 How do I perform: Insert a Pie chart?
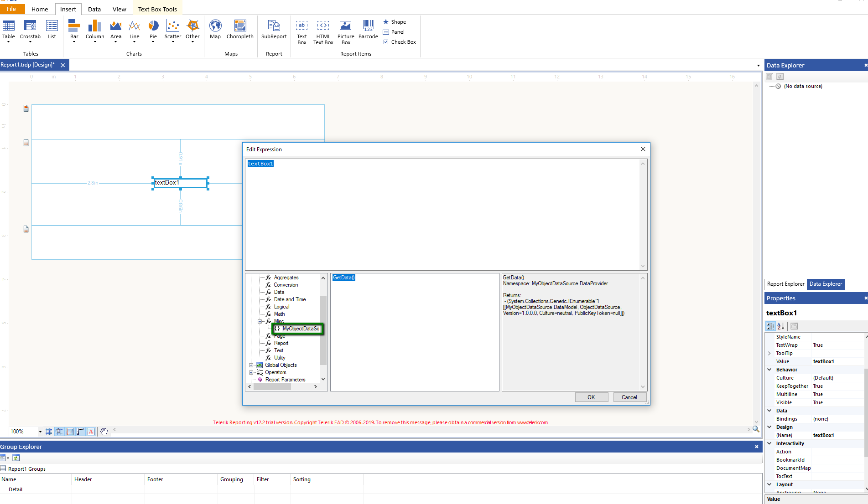(x=153, y=31)
